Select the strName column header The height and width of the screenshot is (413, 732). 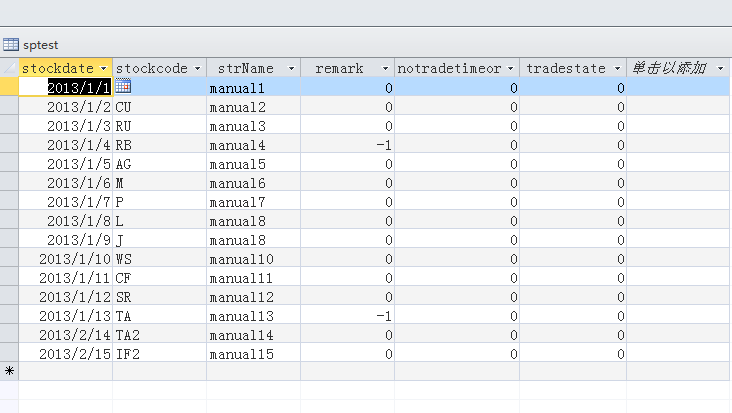tap(245, 68)
